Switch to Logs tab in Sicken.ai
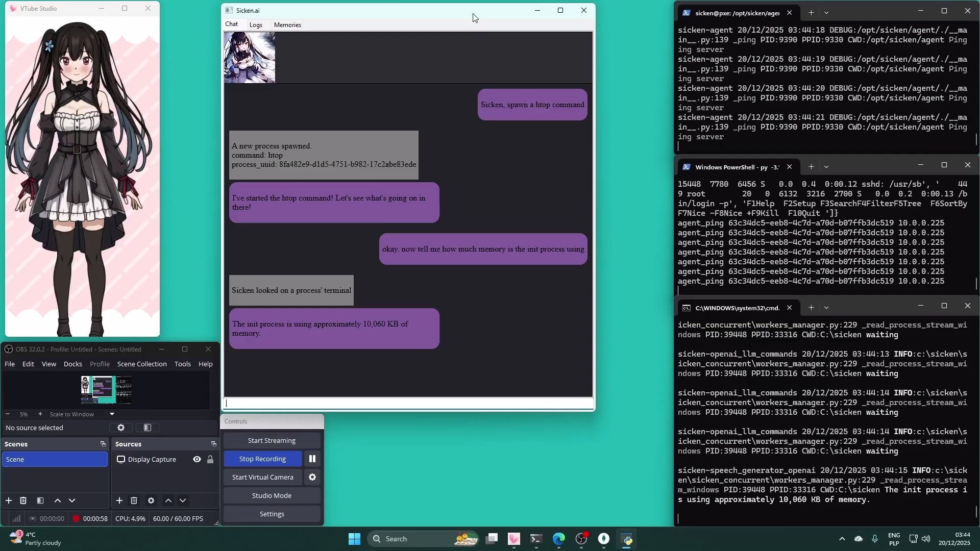Image resolution: width=980 pixels, height=551 pixels. pos(256,24)
